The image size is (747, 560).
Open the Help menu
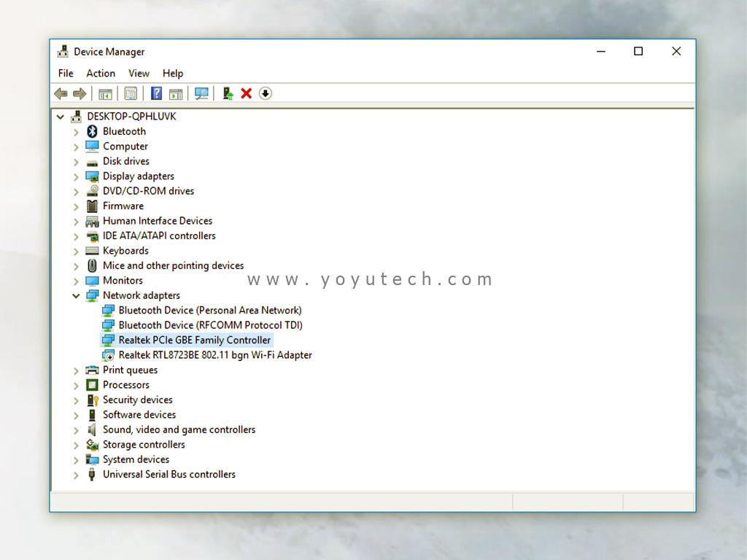172,74
